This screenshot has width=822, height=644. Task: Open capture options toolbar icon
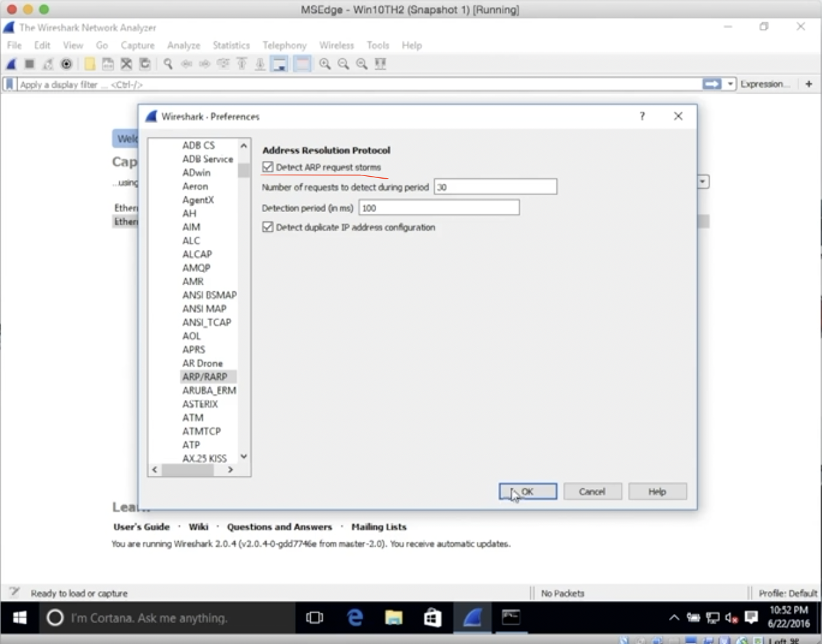(66, 64)
